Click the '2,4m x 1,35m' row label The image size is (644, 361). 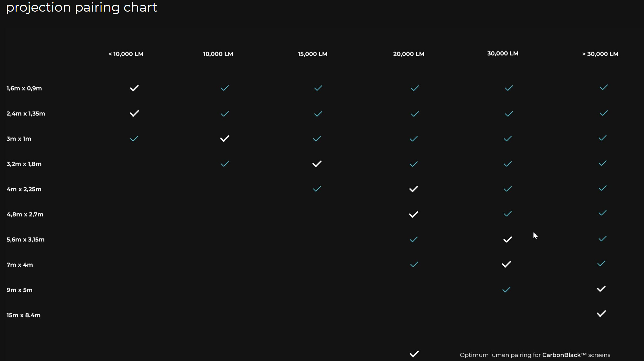pos(26,114)
